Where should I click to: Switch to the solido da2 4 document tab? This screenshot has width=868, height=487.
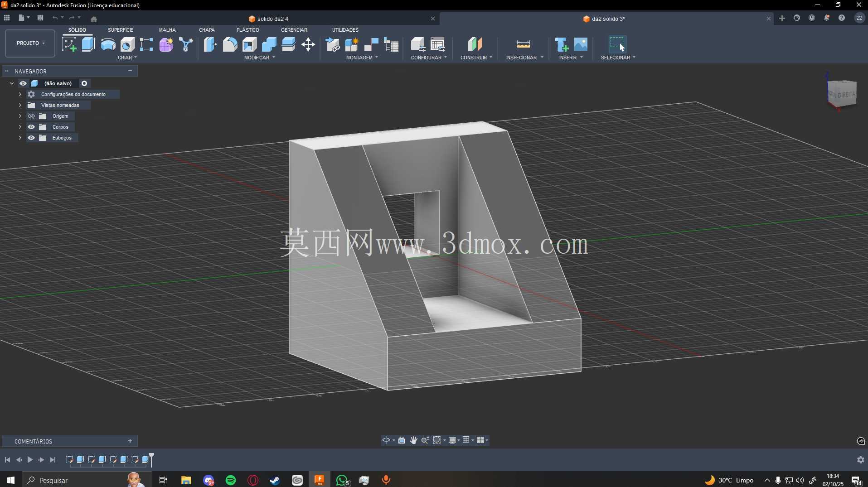[x=268, y=19]
